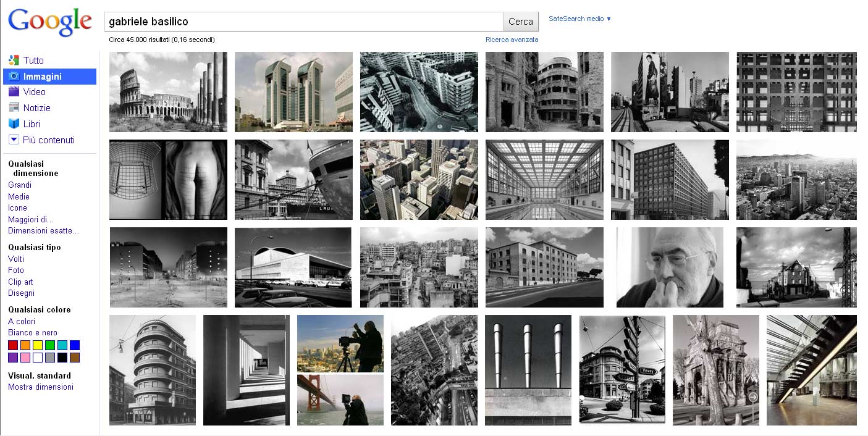This screenshot has width=868, height=436.
Task: Filter results by Volti
Action: point(16,259)
